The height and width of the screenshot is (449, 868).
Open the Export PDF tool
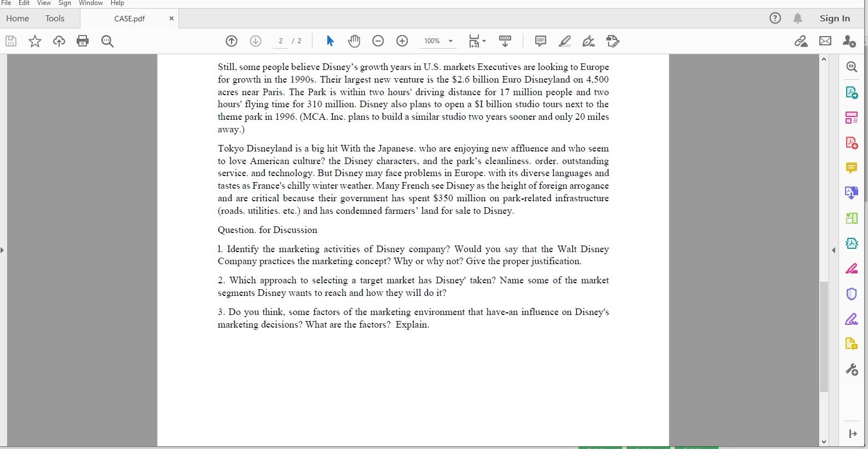point(852,92)
